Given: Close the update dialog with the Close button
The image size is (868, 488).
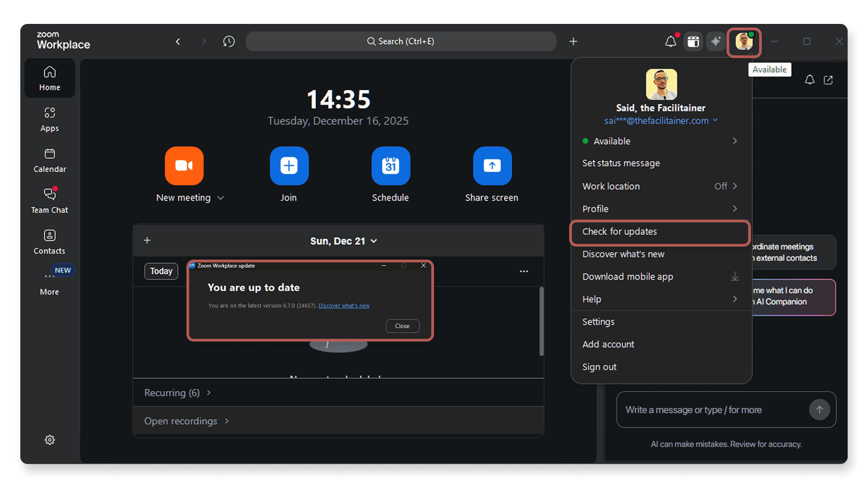Looking at the screenshot, I should [x=402, y=326].
